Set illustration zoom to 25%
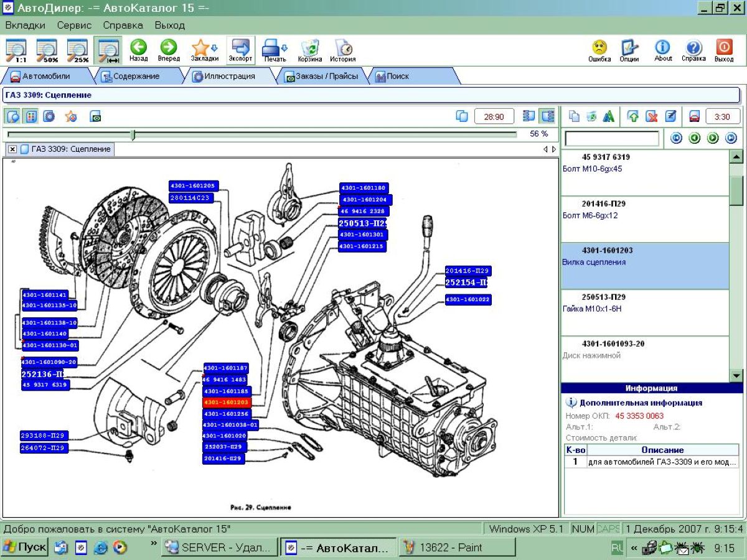The width and height of the screenshot is (747, 560). pos(77,50)
